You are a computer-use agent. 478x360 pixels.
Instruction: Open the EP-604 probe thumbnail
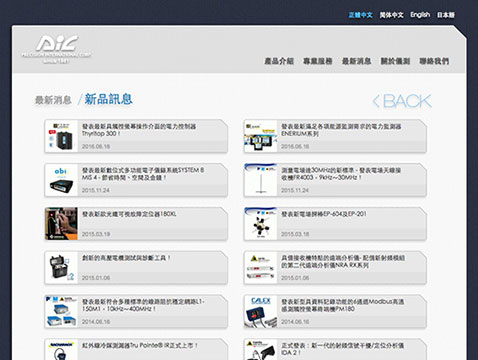point(261,224)
